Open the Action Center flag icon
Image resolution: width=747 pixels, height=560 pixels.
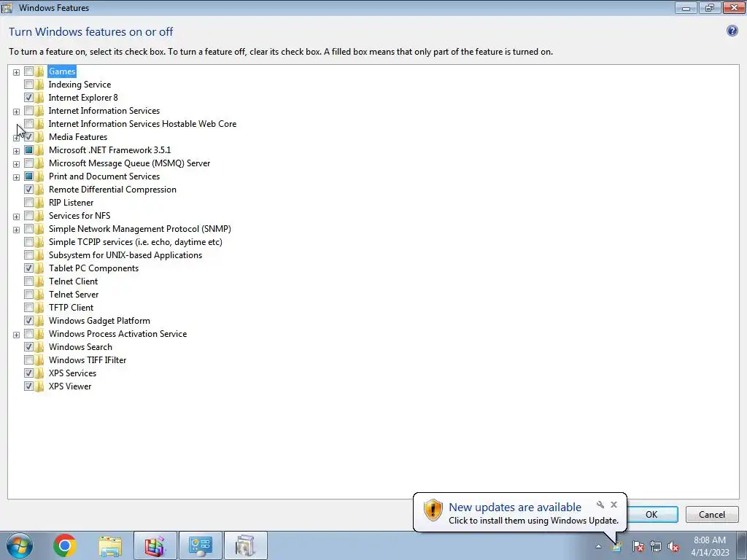[x=638, y=546]
